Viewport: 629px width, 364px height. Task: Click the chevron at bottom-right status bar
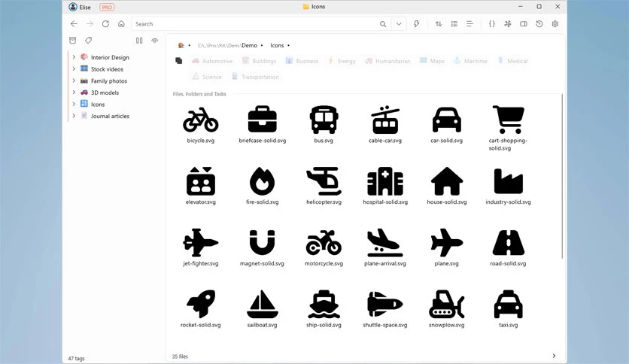tap(554, 356)
